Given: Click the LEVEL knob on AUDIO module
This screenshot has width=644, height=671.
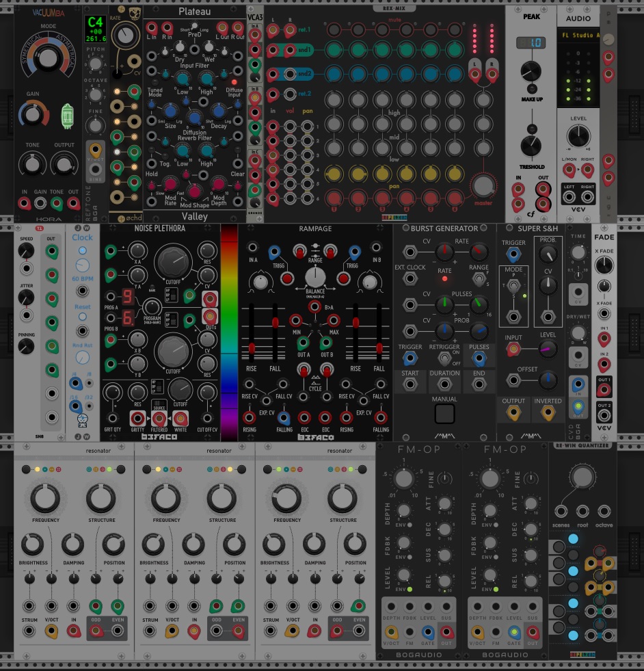Looking at the screenshot, I should (578, 137).
